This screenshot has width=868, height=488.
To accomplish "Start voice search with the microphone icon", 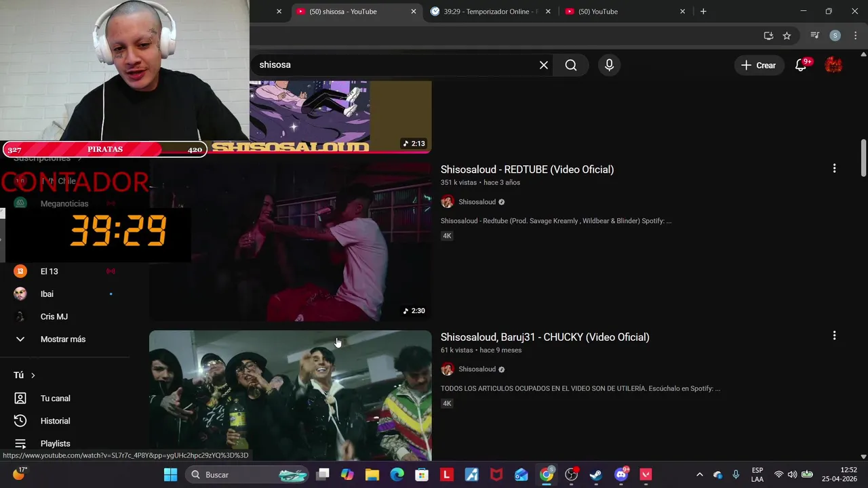I will tap(609, 65).
